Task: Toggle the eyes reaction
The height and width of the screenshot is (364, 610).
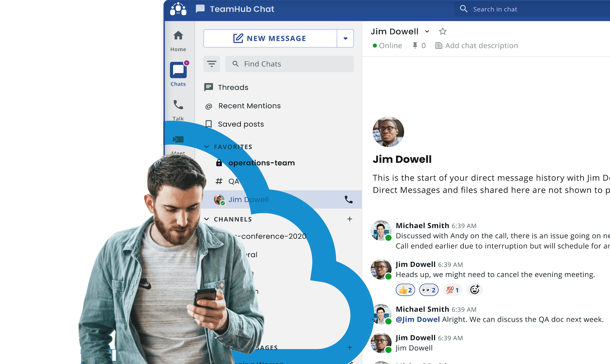Action: 429,290
